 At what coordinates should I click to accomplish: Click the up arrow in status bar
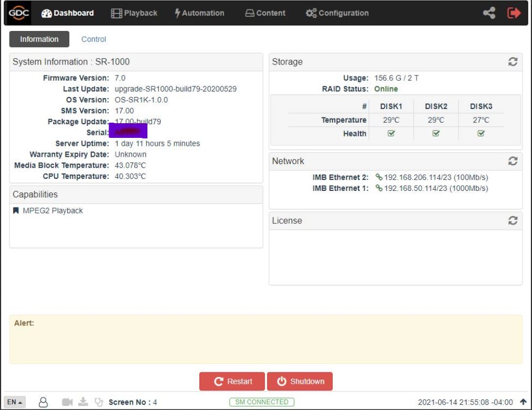click(523, 402)
